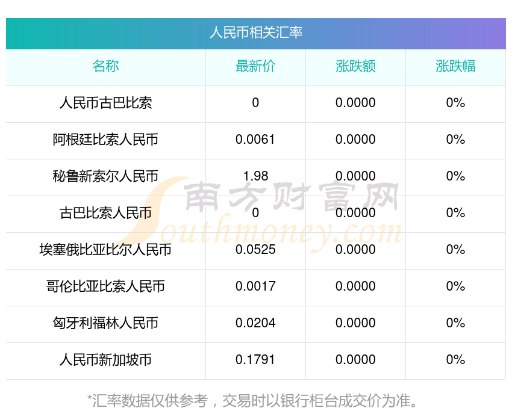Click the table title 人民币相关汇率
Viewport: 512px width, 420px height.
tap(256, 32)
